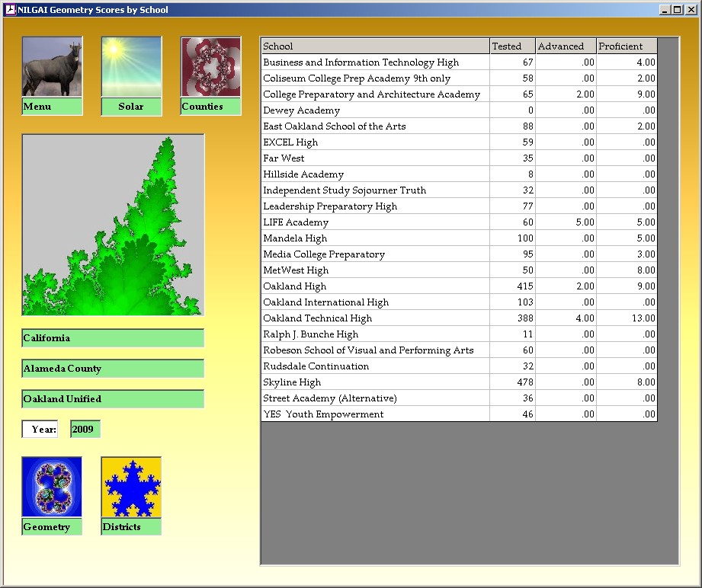
Task: Click the California state field
Action: coord(113,338)
